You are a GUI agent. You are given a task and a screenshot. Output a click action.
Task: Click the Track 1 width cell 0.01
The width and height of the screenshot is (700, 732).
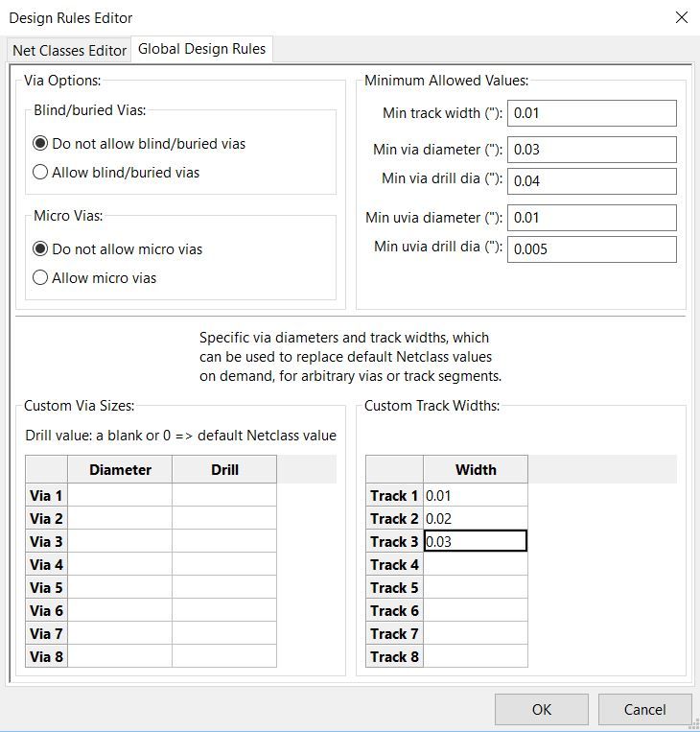pyautogui.click(x=476, y=495)
